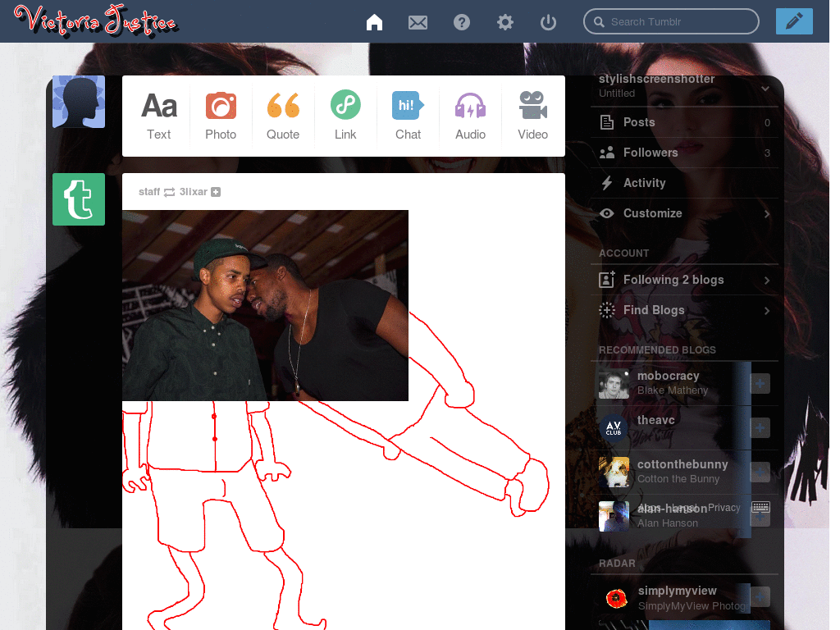Open Find Blogs

[x=685, y=310]
